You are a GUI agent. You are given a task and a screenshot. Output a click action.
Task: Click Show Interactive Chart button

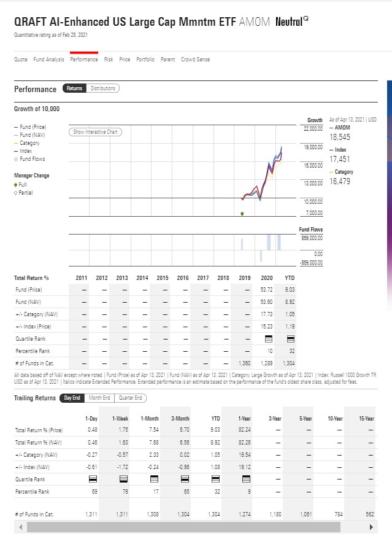tap(95, 132)
